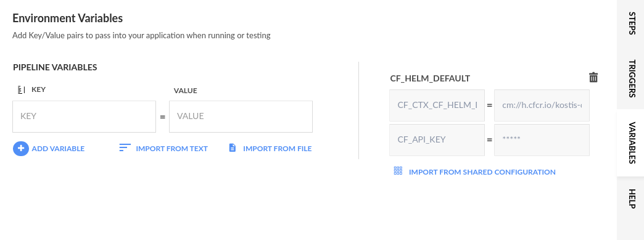Open the HELP side tab

[x=632, y=199]
